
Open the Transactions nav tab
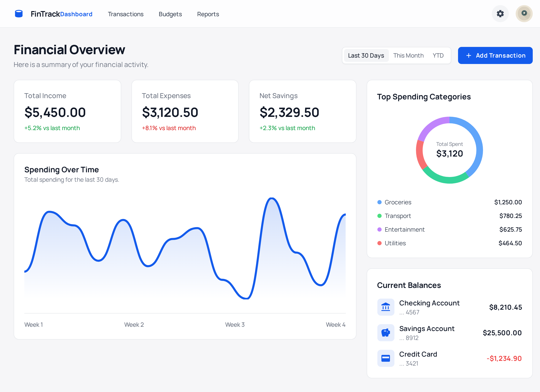click(x=126, y=14)
